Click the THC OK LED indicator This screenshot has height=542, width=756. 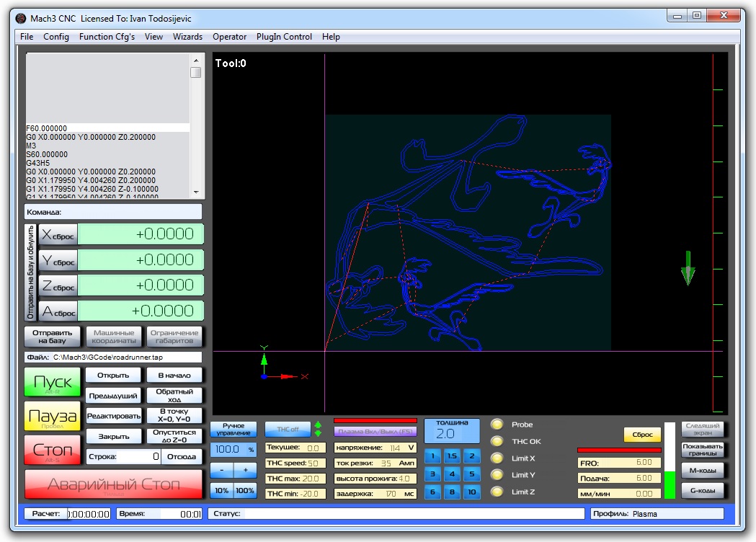(x=497, y=441)
